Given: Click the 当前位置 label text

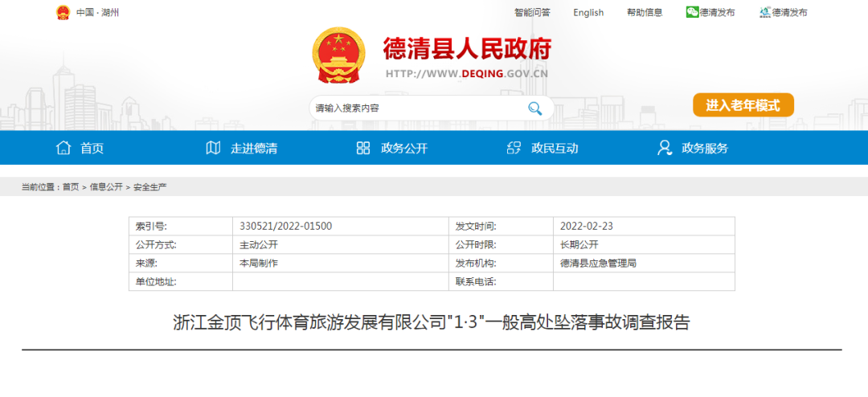Looking at the screenshot, I should coord(39,187).
